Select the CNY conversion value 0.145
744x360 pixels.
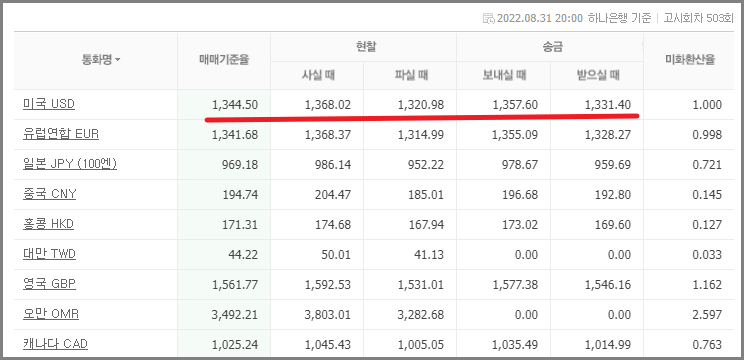point(707,195)
